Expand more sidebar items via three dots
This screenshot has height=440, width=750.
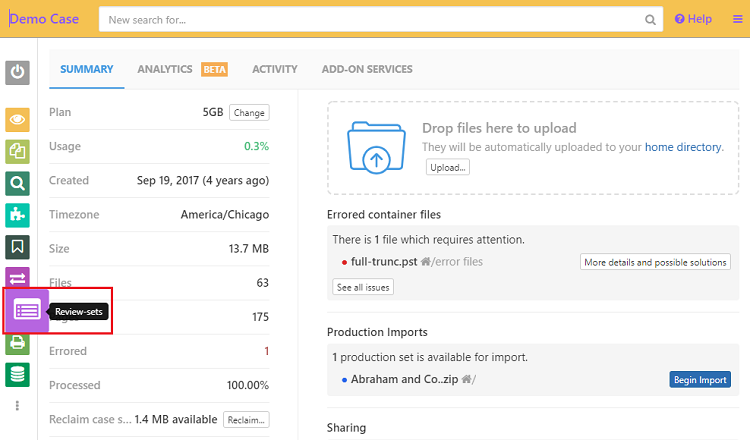tap(17, 406)
